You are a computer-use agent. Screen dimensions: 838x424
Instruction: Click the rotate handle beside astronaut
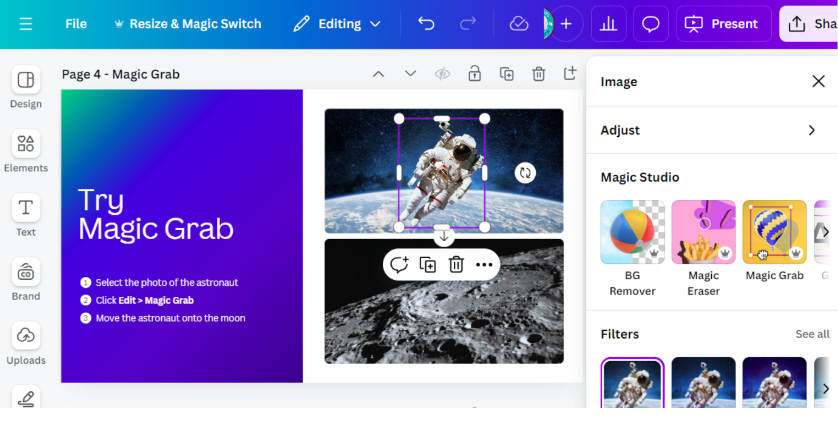point(525,173)
